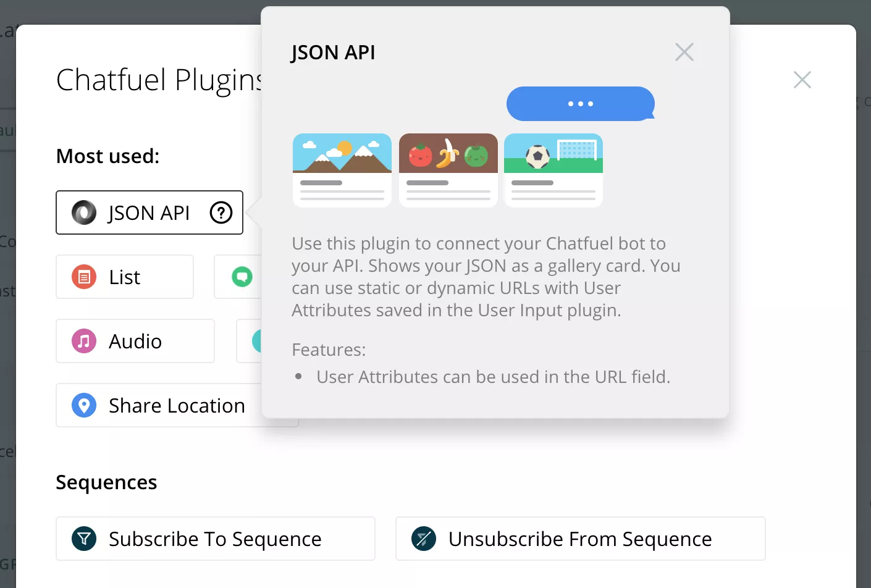Click the fruit gallery card preview
This screenshot has height=588, width=871.
click(448, 170)
